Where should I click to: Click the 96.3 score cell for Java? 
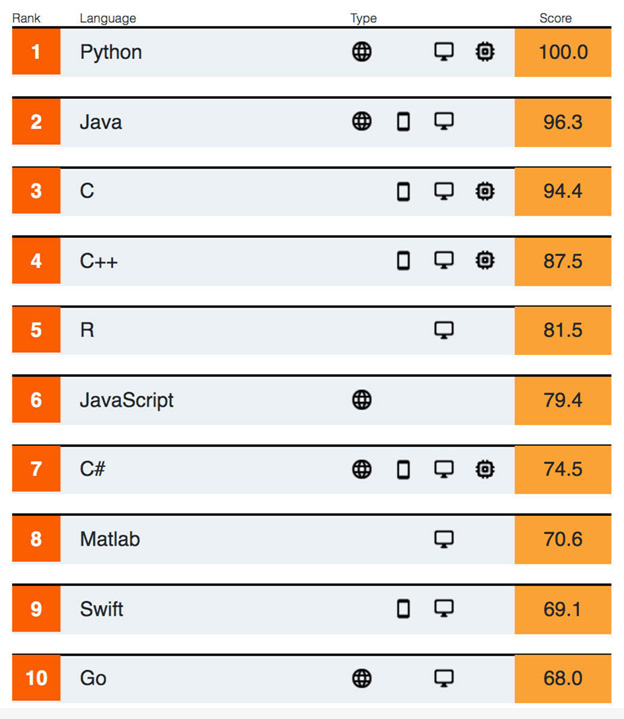click(x=563, y=122)
